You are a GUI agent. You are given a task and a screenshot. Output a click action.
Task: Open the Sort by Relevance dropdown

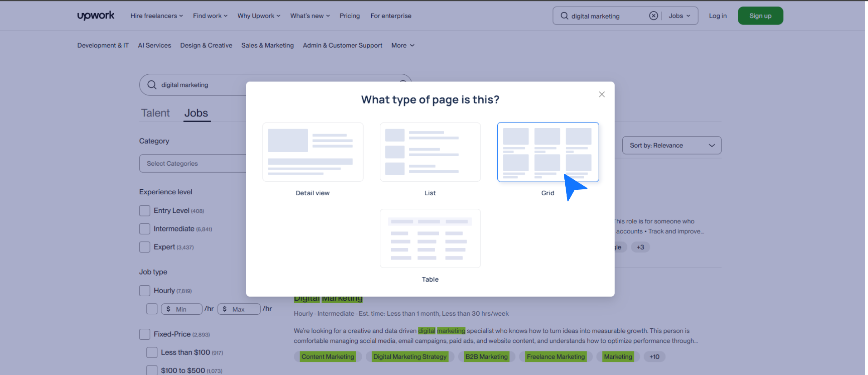[x=671, y=145]
